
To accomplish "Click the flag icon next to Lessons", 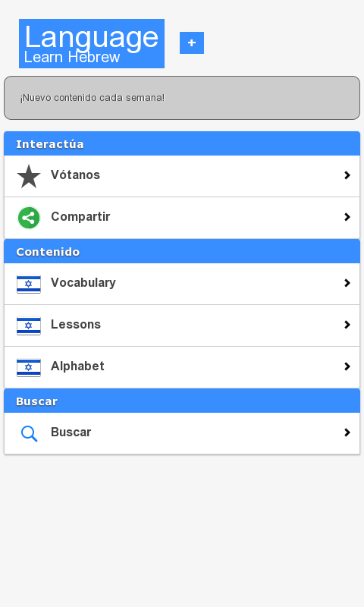I will [x=29, y=326].
